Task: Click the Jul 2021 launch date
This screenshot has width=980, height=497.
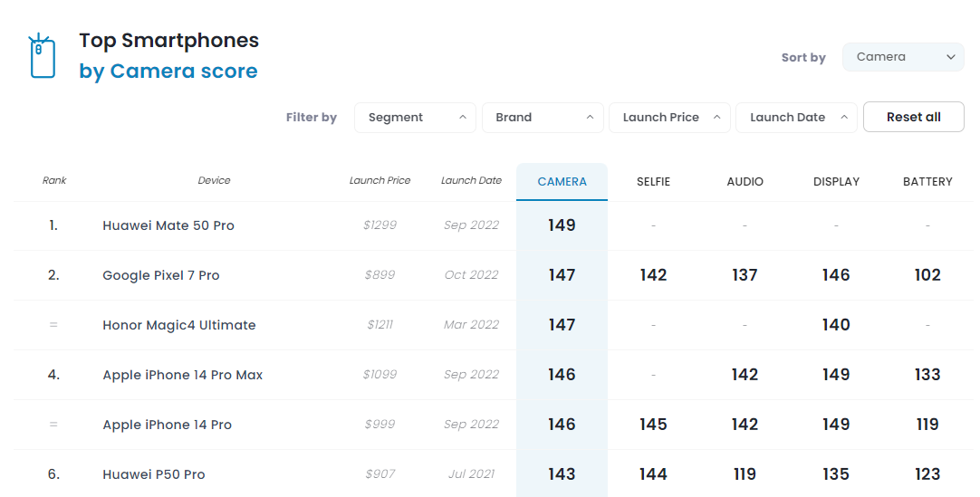Action: [471, 474]
